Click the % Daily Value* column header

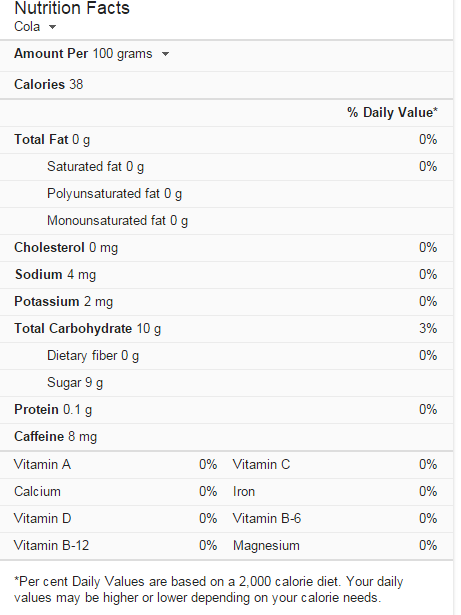tap(392, 113)
